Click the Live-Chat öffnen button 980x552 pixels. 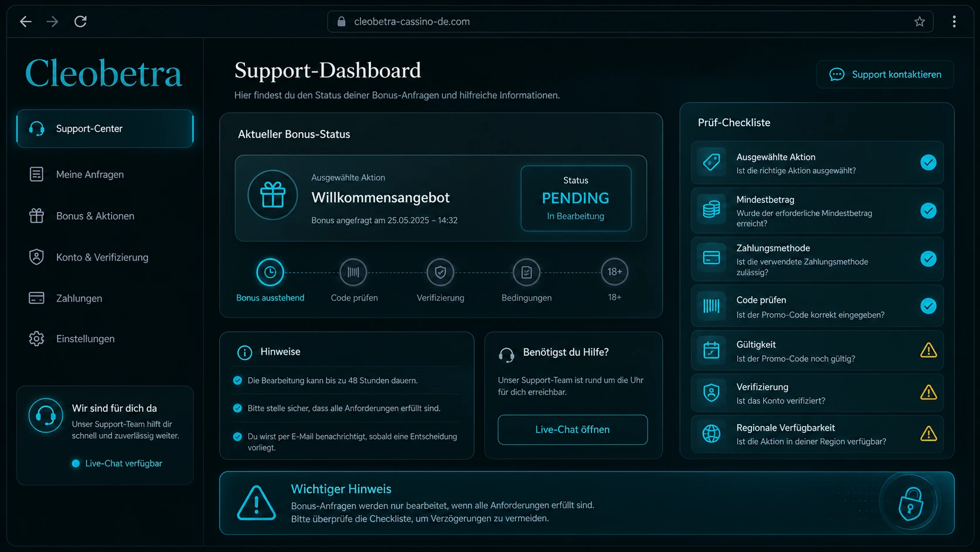[x=573, y=429]
